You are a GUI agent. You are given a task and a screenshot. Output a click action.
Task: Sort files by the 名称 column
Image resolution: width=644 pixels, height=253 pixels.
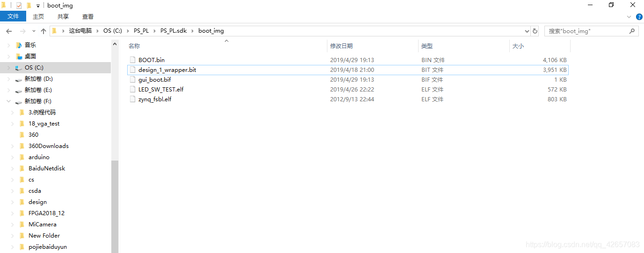coord(134,46)
